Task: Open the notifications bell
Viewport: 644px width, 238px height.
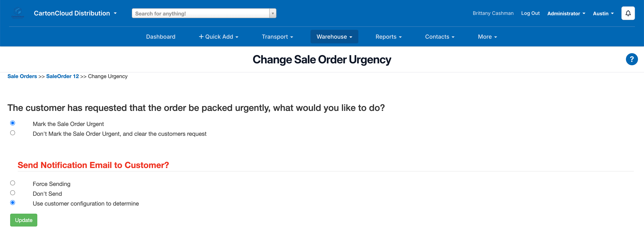Action: [628, 13]
